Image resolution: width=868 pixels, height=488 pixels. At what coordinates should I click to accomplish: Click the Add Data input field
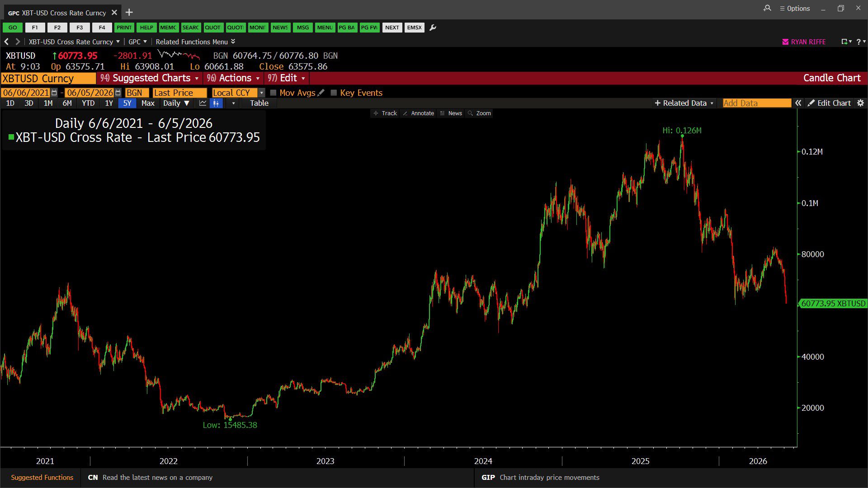click(x=757, y=103)
